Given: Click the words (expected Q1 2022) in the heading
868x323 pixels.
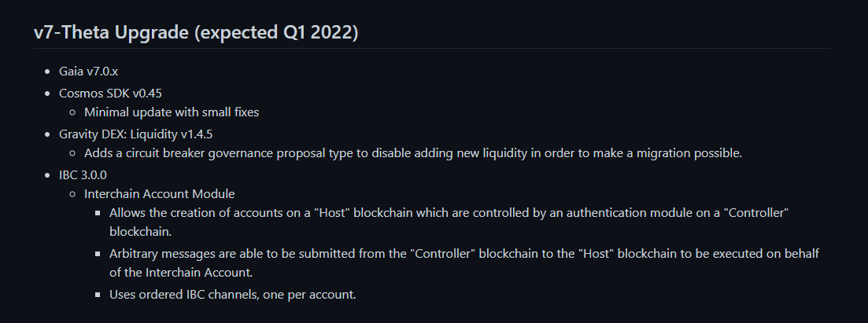Looking at the screenshot, I should (276, 33).
